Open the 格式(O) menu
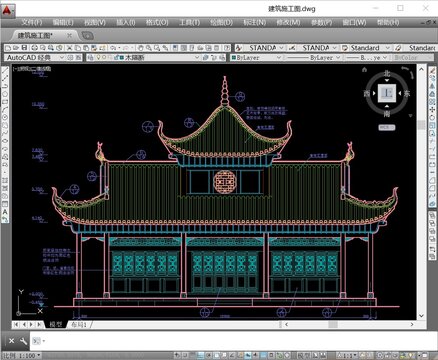Image resolution: width=438 pixels, height=360 pixels. pos(157,22)
